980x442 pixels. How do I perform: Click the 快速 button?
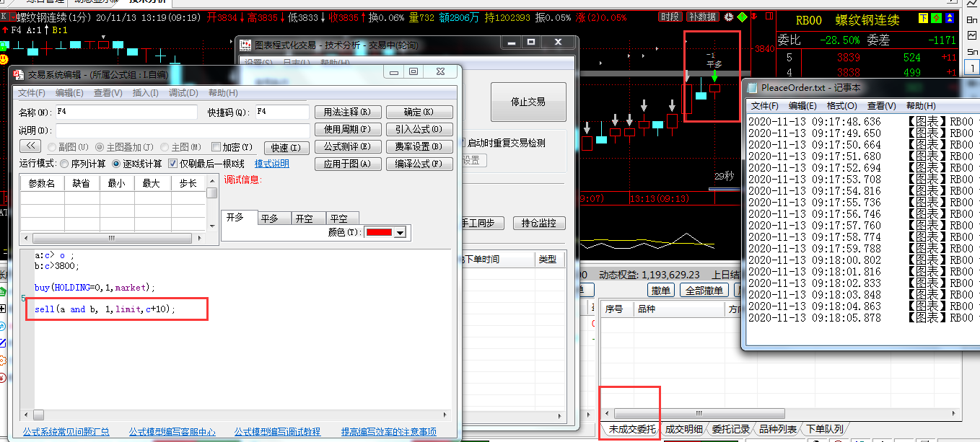pos(286,148)
